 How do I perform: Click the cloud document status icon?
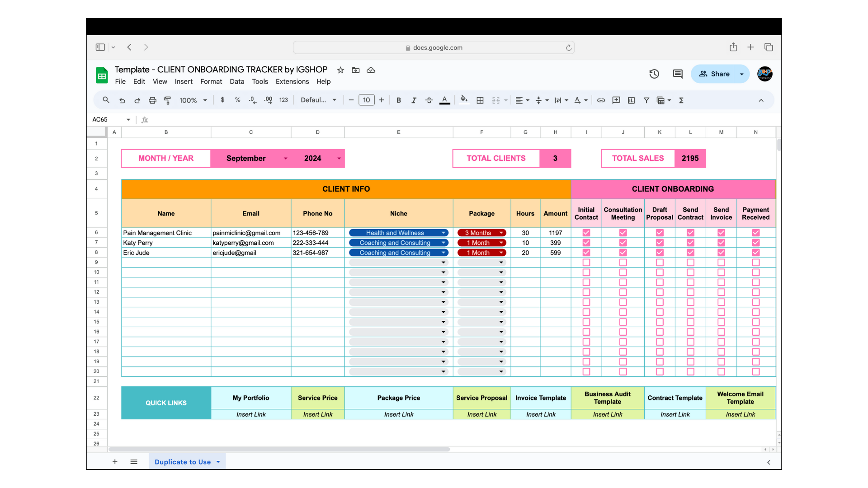point(371,70)
